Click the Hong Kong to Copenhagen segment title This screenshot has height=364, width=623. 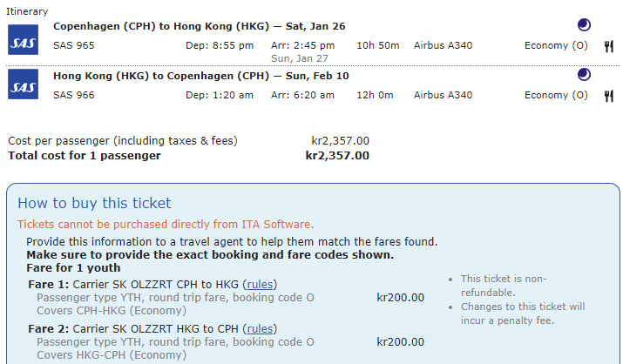(x=201, y=76)
